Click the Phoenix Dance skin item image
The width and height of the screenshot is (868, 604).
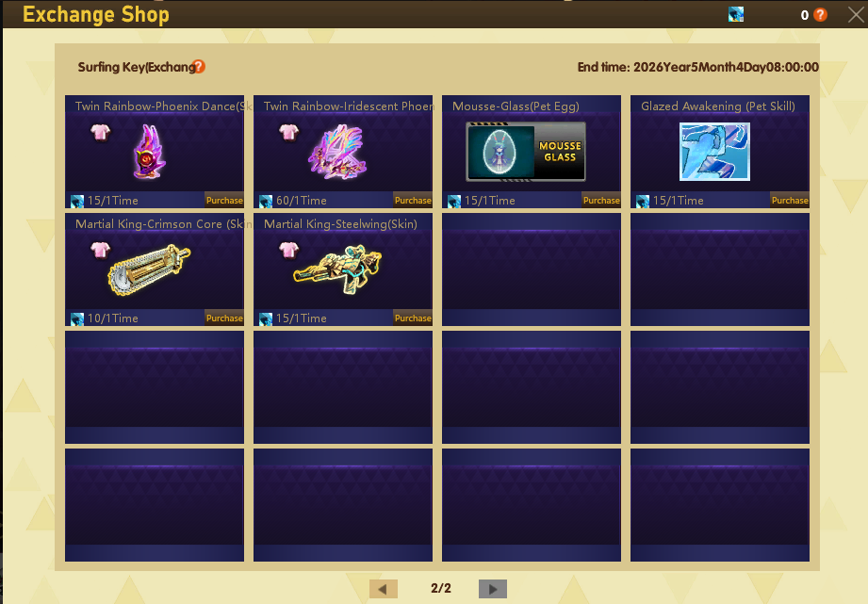(x=150, y=152)
